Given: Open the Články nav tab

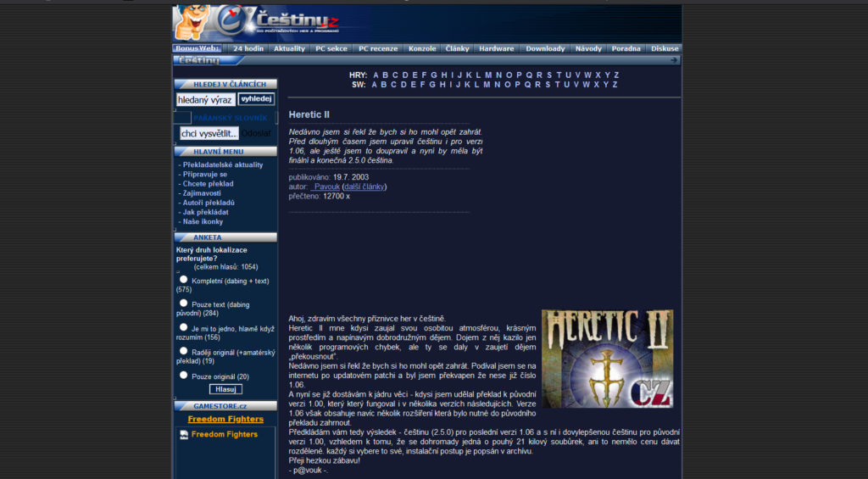Looking at the screenshot, I should click(457, 48).
